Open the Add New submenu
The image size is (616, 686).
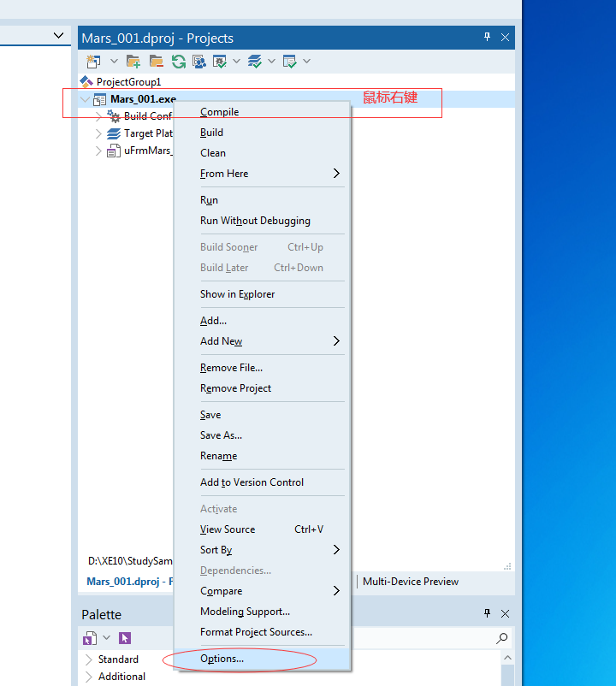click(263, 341)
